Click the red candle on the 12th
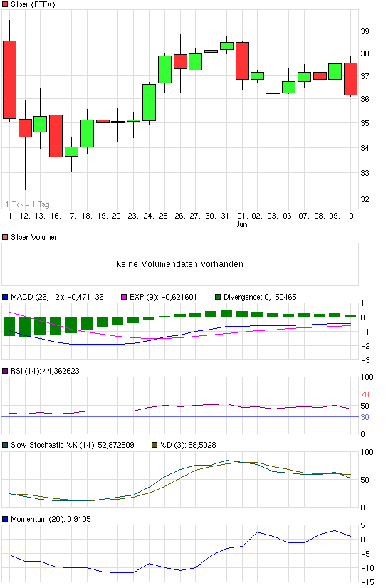 pos(26,128)
